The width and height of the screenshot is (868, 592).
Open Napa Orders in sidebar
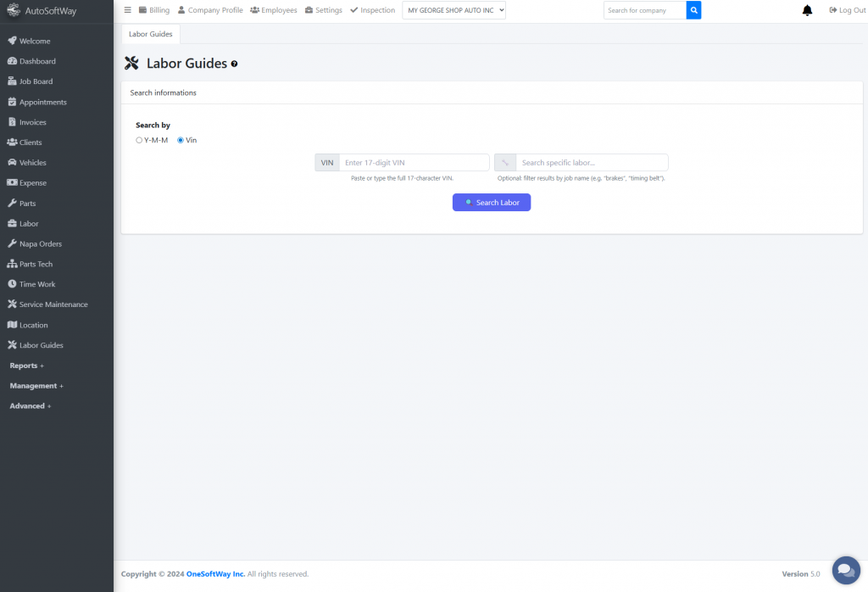pos(40,243)
